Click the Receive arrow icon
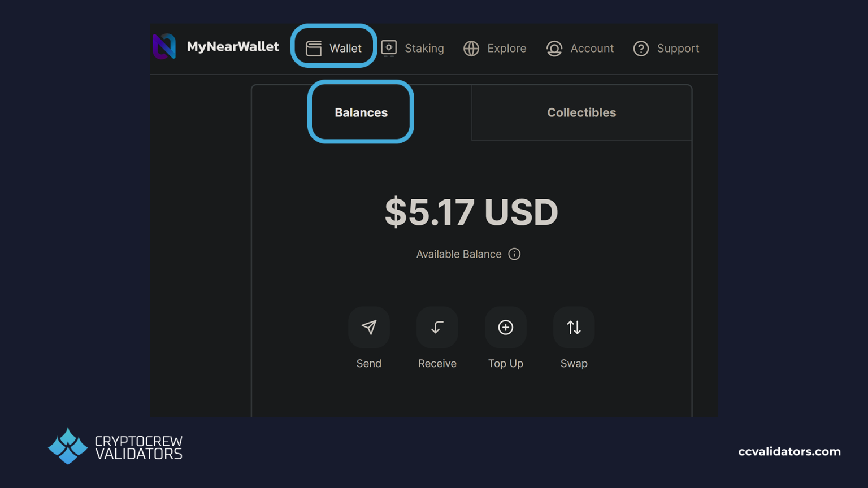 437,327
